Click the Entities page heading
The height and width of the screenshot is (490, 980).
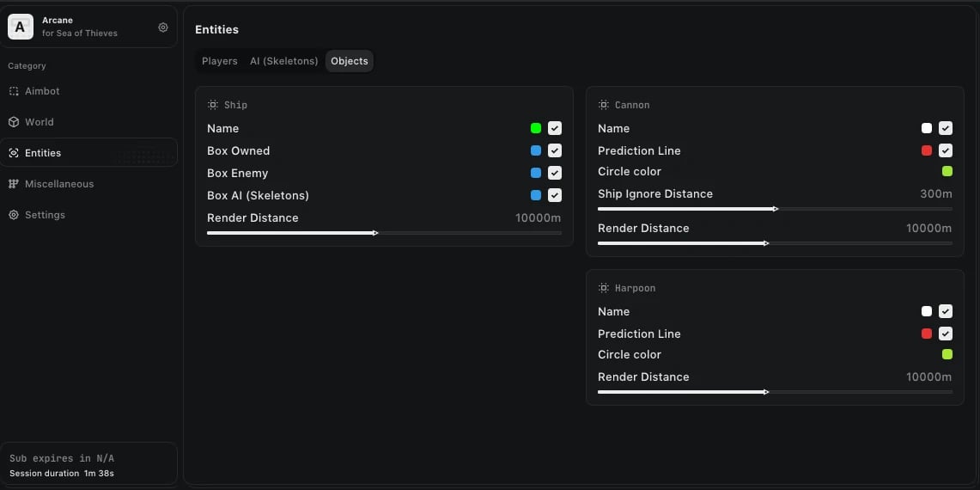point(217,29)
